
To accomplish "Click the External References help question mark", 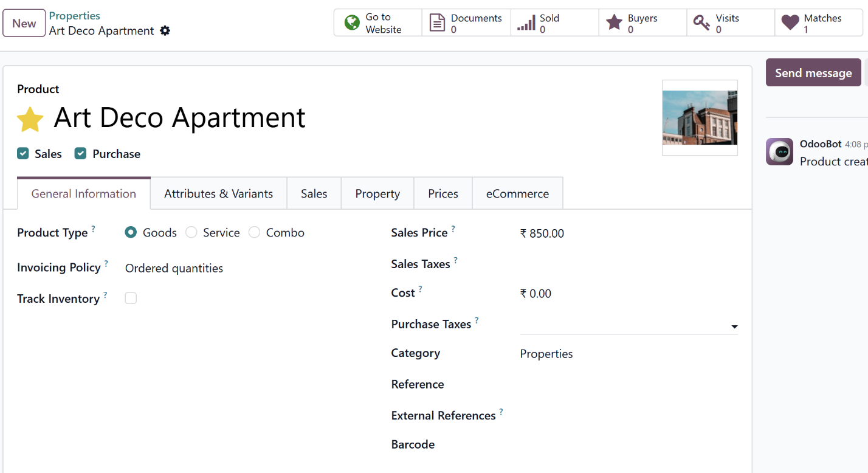I will coord(501,412).
